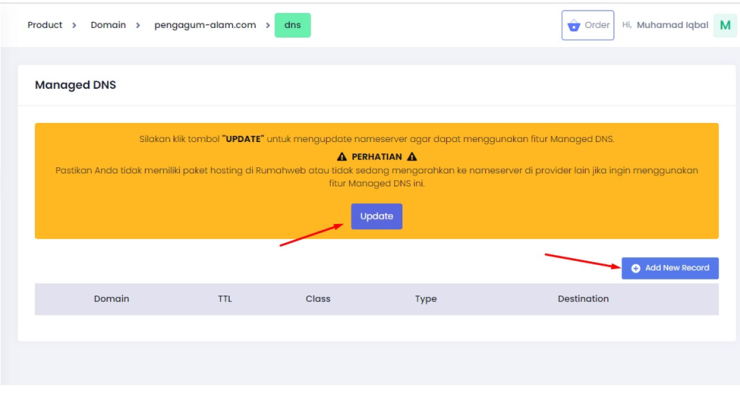
Task: Click warning triangle right of PERHATIAN
Action: coord(412,157)
